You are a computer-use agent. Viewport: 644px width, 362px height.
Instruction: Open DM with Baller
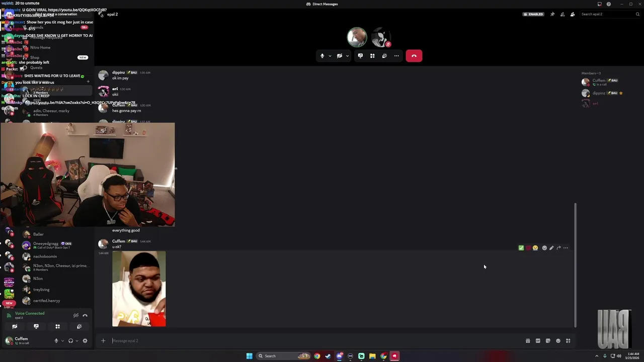(55, 234)
